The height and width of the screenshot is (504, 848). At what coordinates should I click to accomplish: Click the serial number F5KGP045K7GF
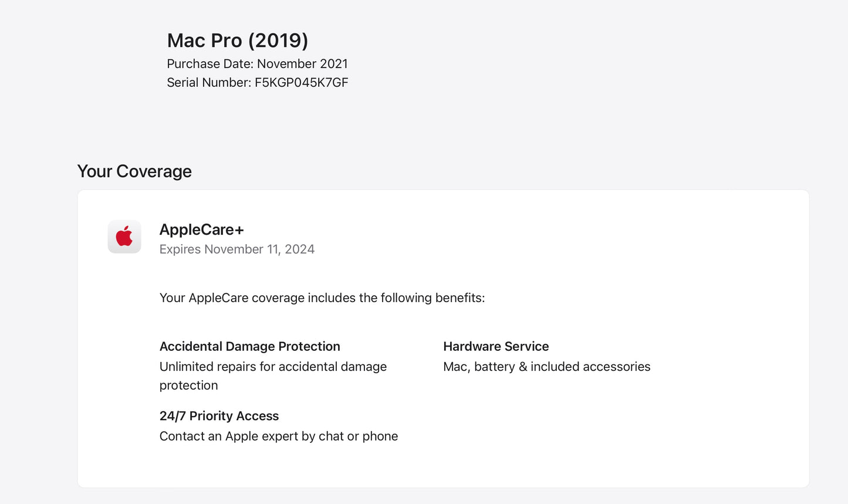click(301, 82)
